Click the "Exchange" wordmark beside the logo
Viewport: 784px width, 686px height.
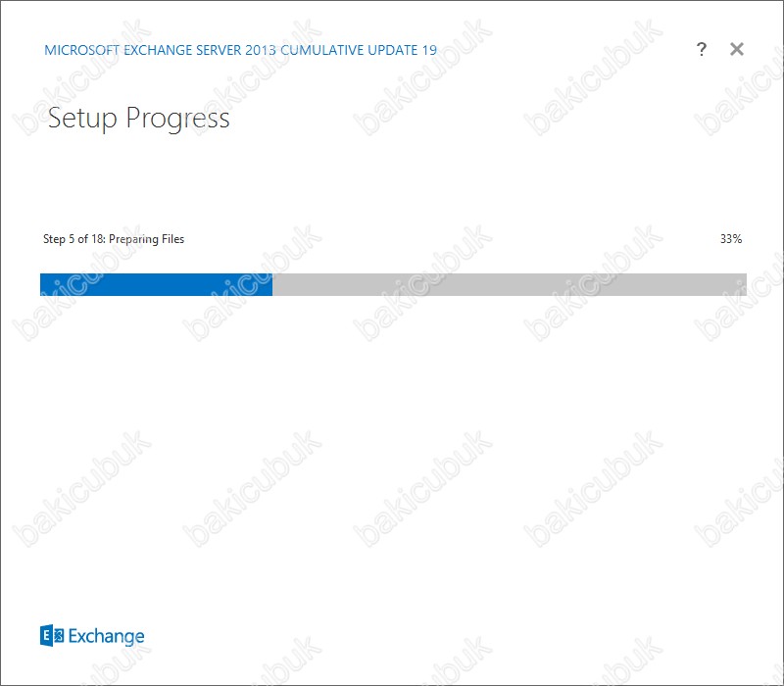(106, 636)
